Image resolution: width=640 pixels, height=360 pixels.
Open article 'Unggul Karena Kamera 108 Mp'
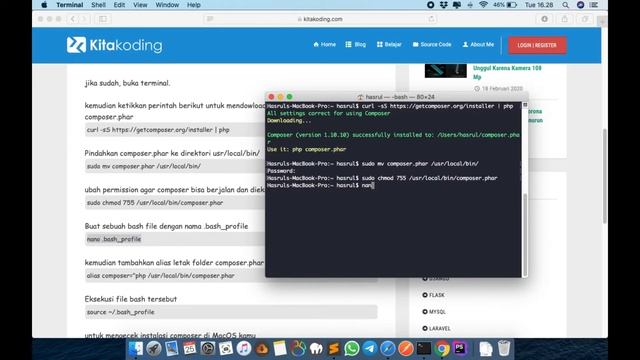click(507, 72)
